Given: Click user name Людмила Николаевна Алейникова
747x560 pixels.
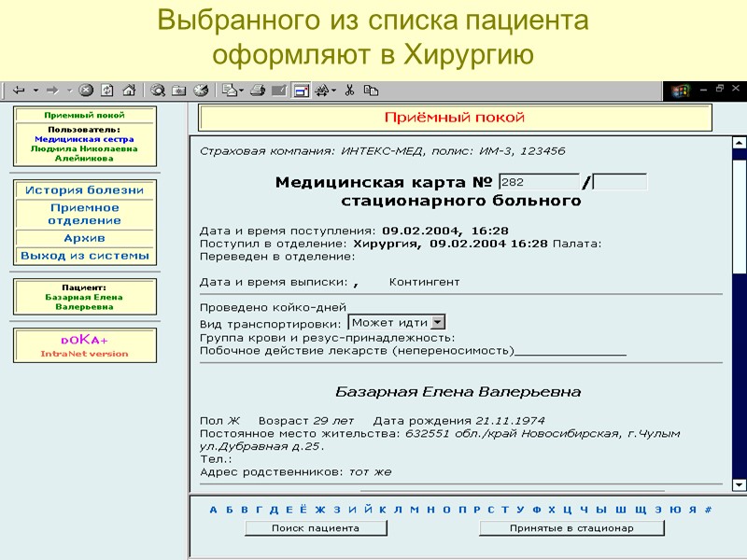Looking at the screenshot, I should pyautogui.click(x=84, y=153).
